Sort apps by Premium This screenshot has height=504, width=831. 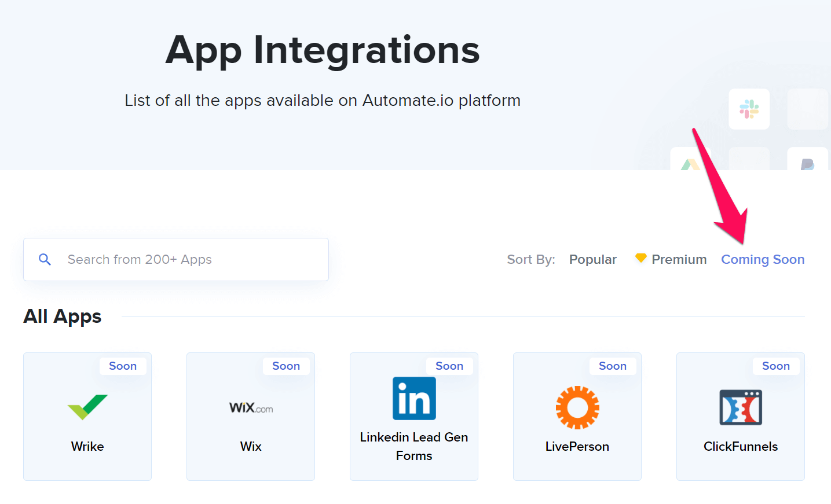pos(679,259)
